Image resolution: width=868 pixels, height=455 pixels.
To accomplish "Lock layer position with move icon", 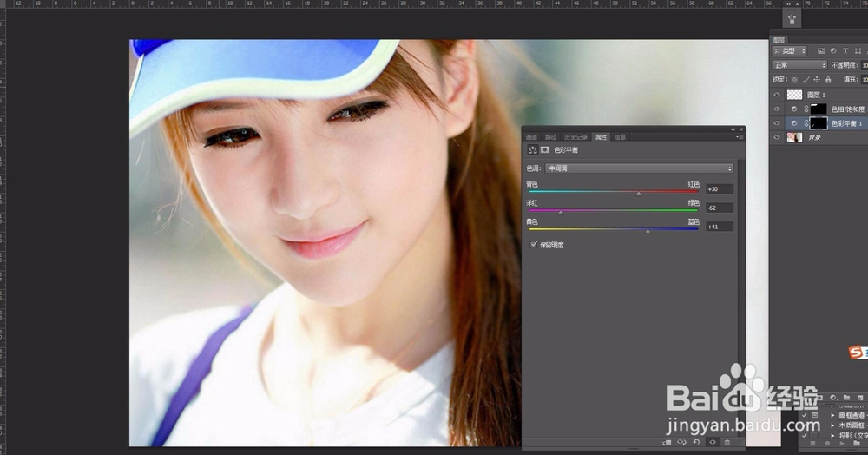I will tap(817, 80).
